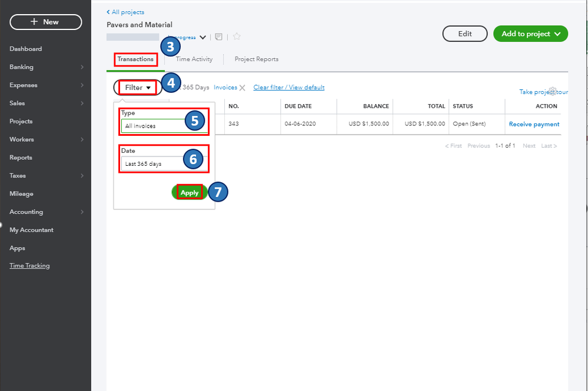Click the project notes icon

tap(218, 36)
